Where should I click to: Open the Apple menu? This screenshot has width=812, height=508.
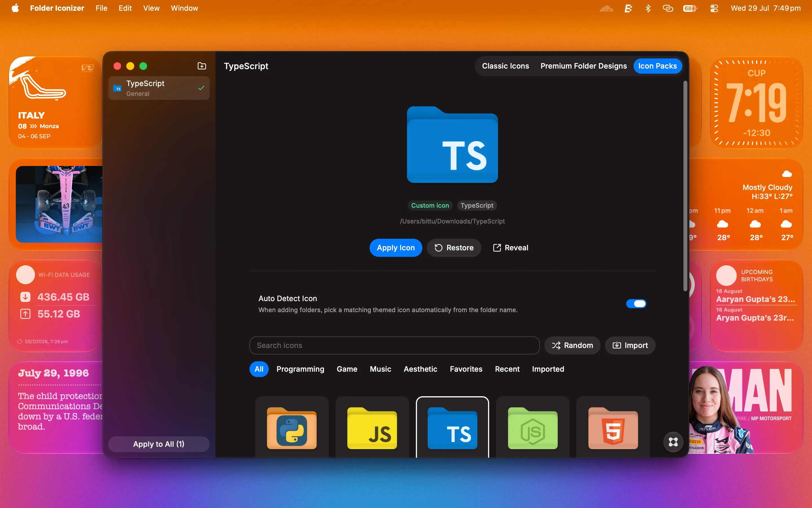15,8
